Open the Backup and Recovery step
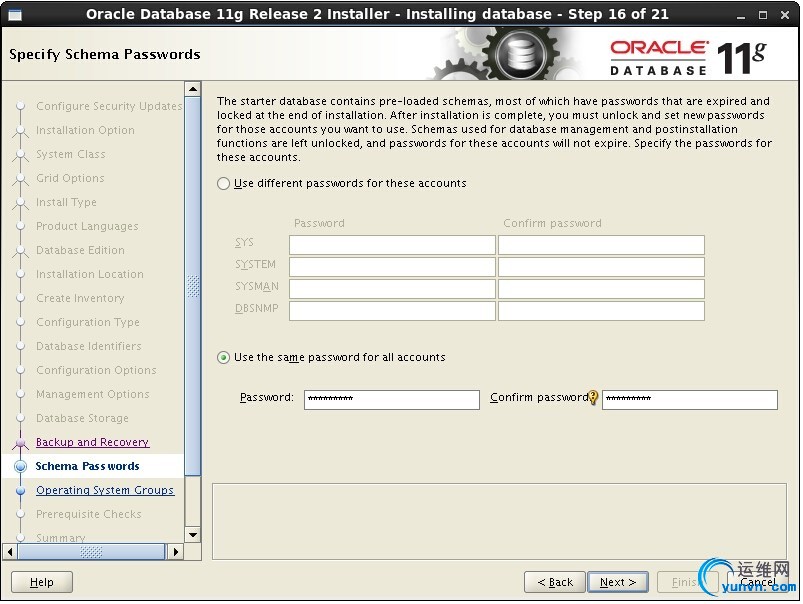 [x=92, y=442]
